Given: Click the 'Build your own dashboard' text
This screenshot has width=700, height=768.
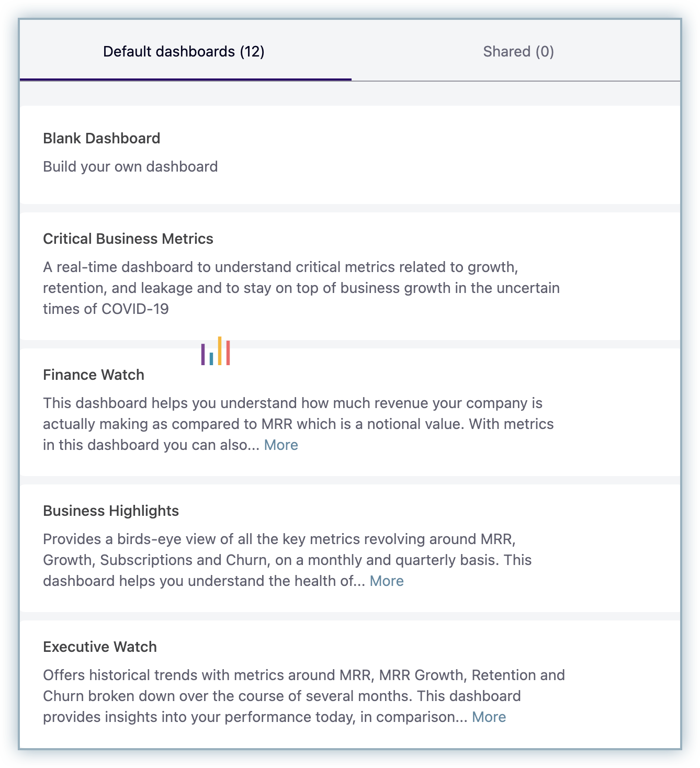Looking at the screenshot, I should (x=130, y=166).
